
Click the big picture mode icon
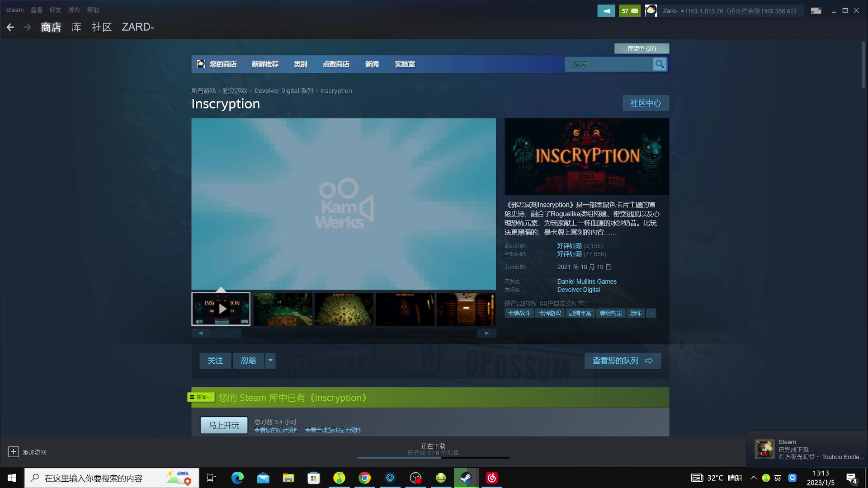(816, 10)
